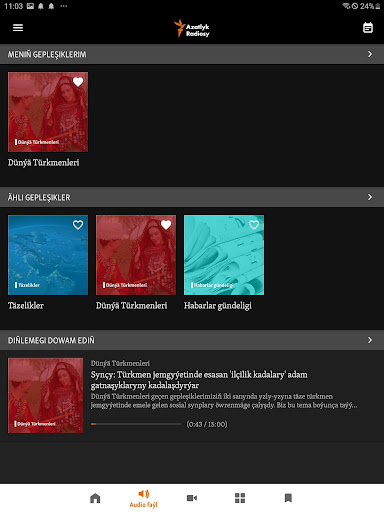Click Dünýä Türkmenleri title under Ähli gepleşikler
The height and width of the screenshot is (512, 384).
131,306
